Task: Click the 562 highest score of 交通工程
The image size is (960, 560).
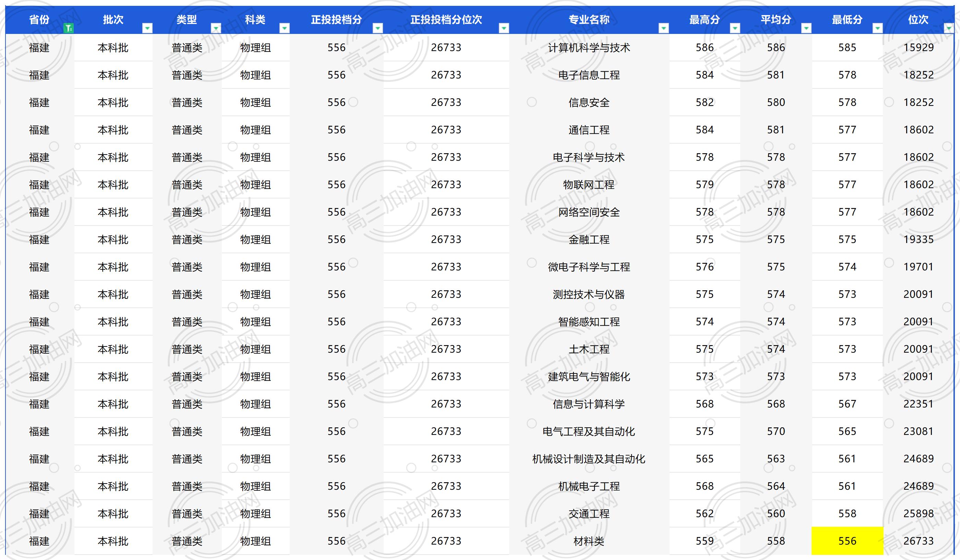Action: [705, 513]
